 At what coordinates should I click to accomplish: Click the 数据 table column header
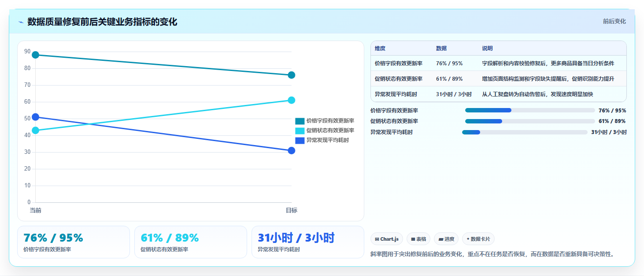[x=441, y=48]
